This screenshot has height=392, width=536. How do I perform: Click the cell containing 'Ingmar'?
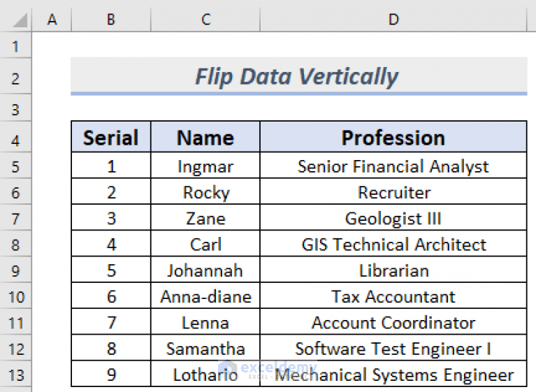205,166
